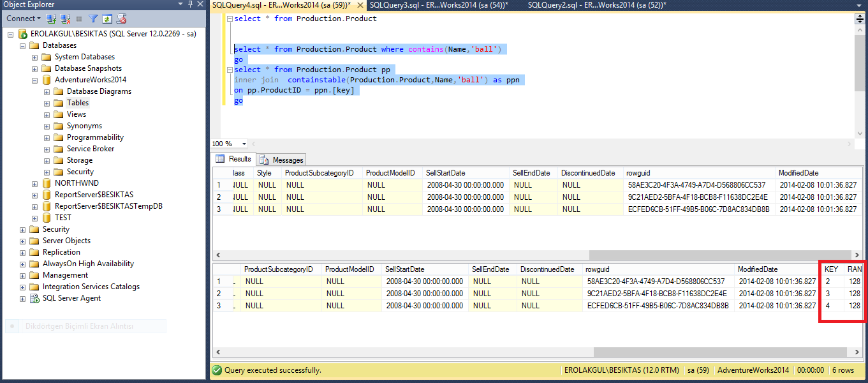The width and height of the screenshot is (868, 383).
Task: Refresh the Object Explorer tree
Action: click(x=107, y=19)
